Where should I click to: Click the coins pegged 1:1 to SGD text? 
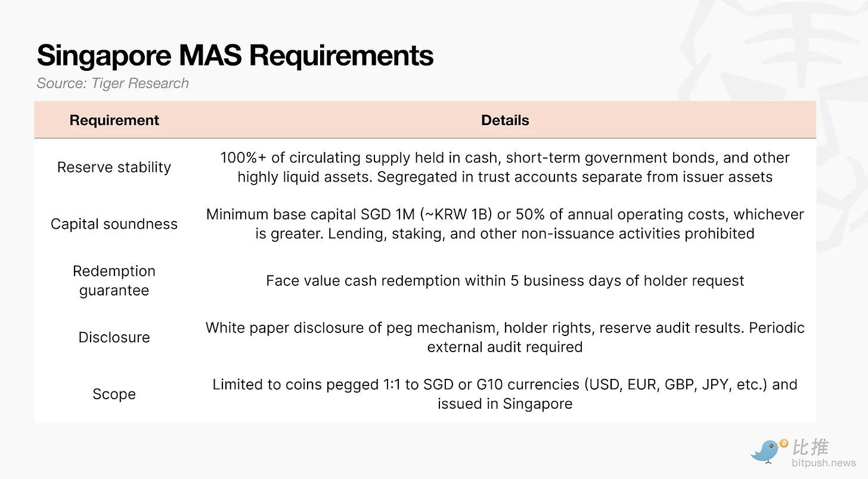point(505,385)
